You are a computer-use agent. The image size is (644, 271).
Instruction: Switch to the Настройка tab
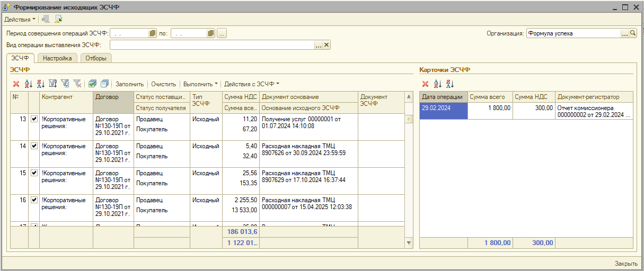click(58, 58)
